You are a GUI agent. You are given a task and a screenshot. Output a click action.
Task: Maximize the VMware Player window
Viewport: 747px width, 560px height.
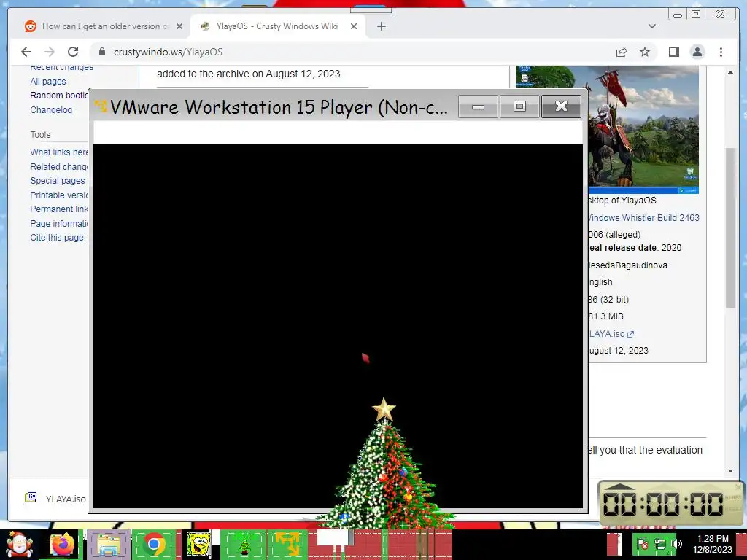tap(519, 106)
